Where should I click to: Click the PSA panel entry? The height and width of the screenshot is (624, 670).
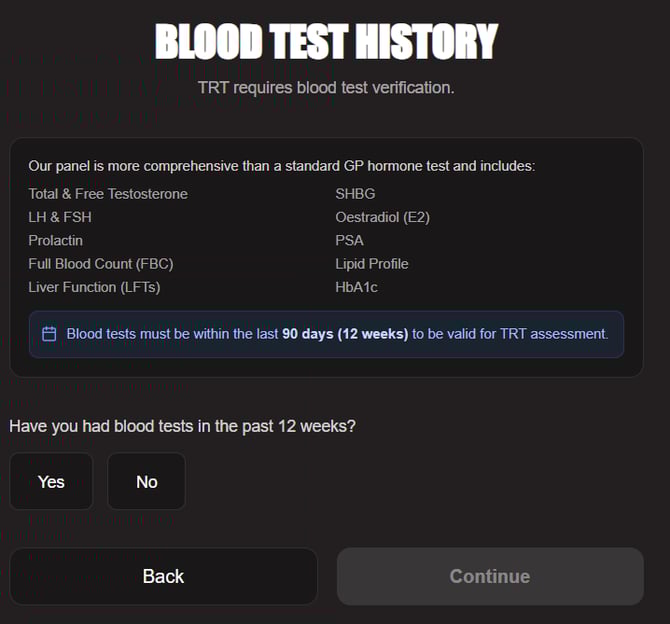[350, 240]
